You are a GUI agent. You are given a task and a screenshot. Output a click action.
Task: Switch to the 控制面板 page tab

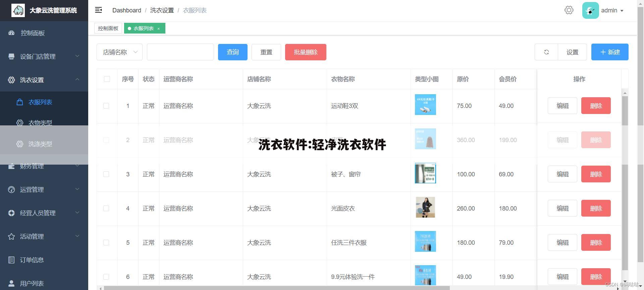pyautogui.click(x=108, y=28)
